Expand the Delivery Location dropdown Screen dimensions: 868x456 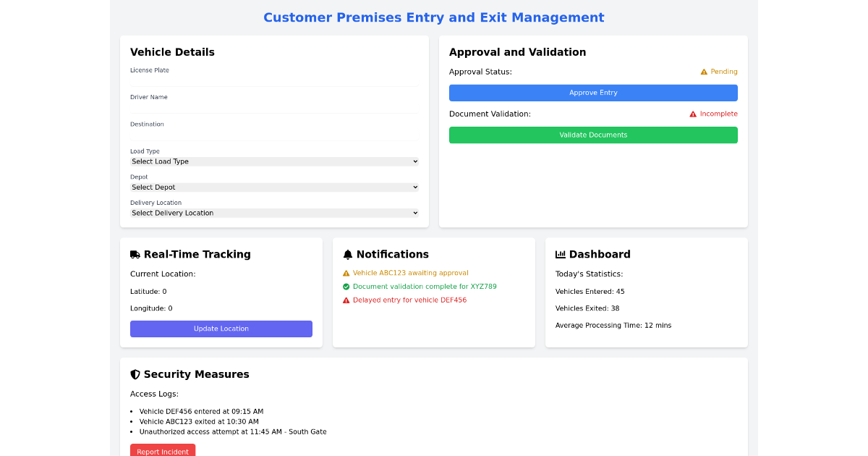(x=273, y=212)
